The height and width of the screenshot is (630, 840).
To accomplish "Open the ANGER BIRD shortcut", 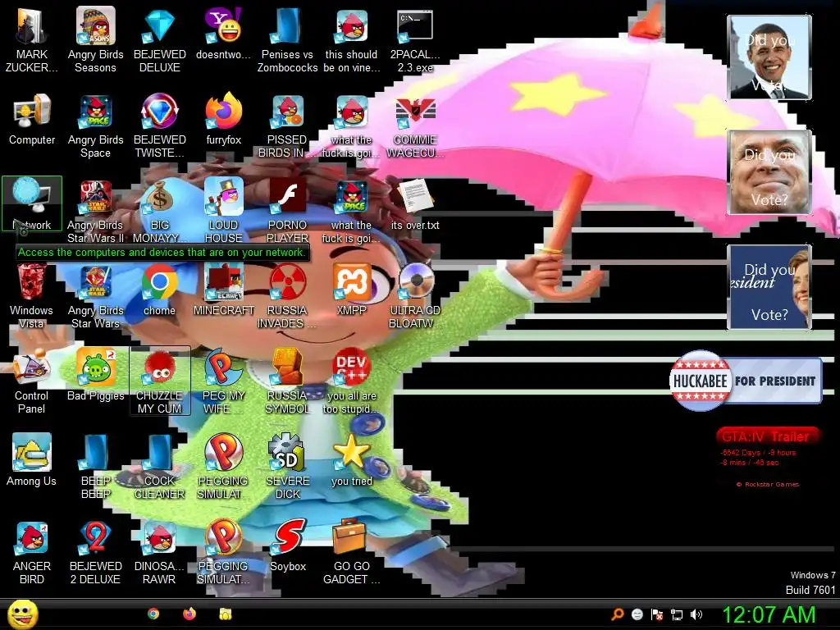I will [x=32, y=552].
